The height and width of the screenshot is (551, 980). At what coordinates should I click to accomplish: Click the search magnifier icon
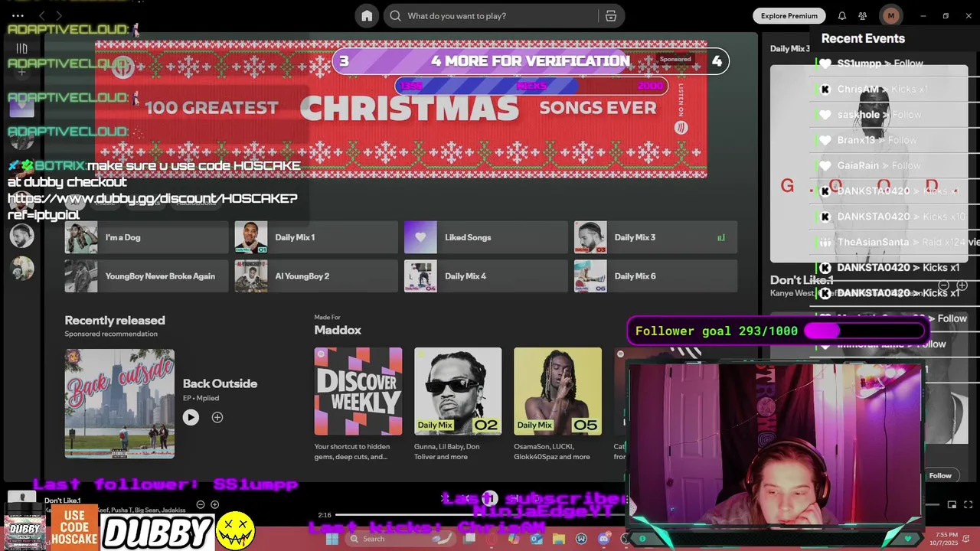tap(396, 16)
